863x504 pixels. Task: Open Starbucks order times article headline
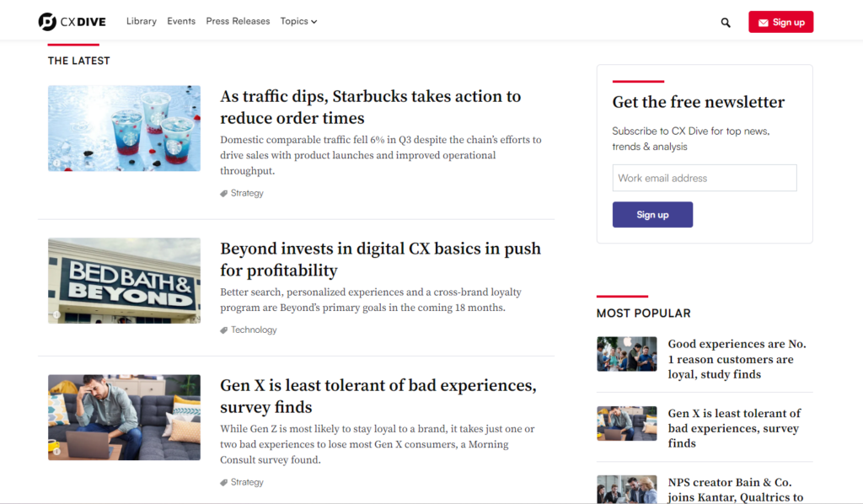(371, 107)
